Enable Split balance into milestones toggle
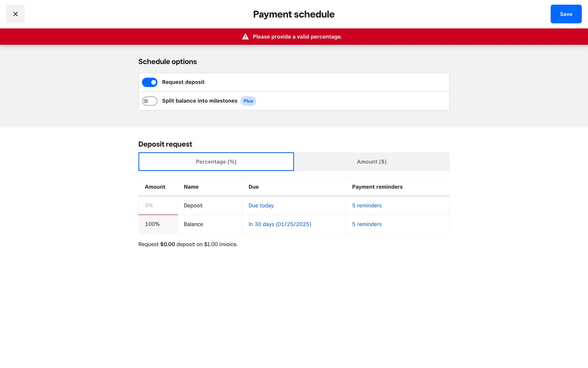 [149, 101]
